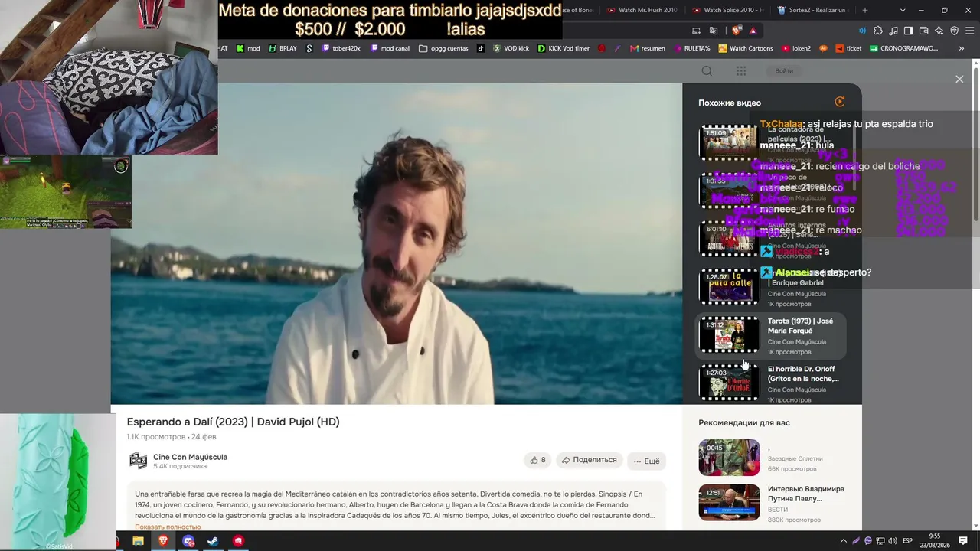
Task: Open Steam from the taskbar
Action: point(214,541)
